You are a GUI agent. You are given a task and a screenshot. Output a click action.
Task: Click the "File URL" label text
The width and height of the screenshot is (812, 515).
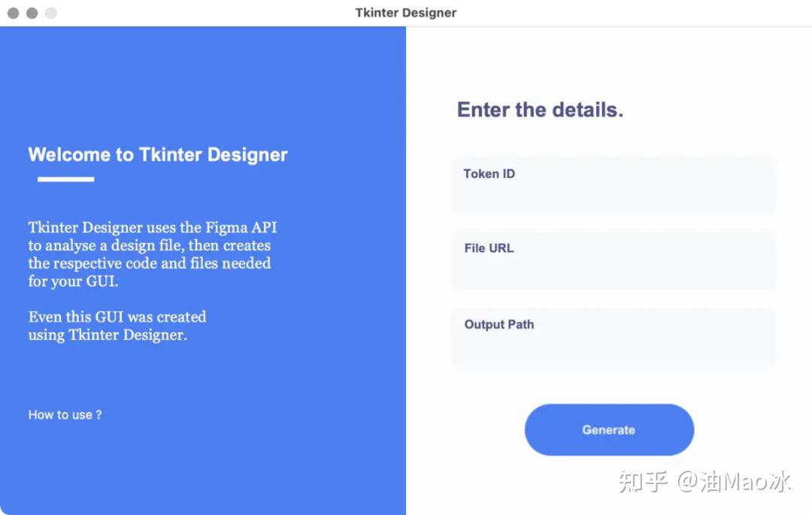(x=489, y=248)
